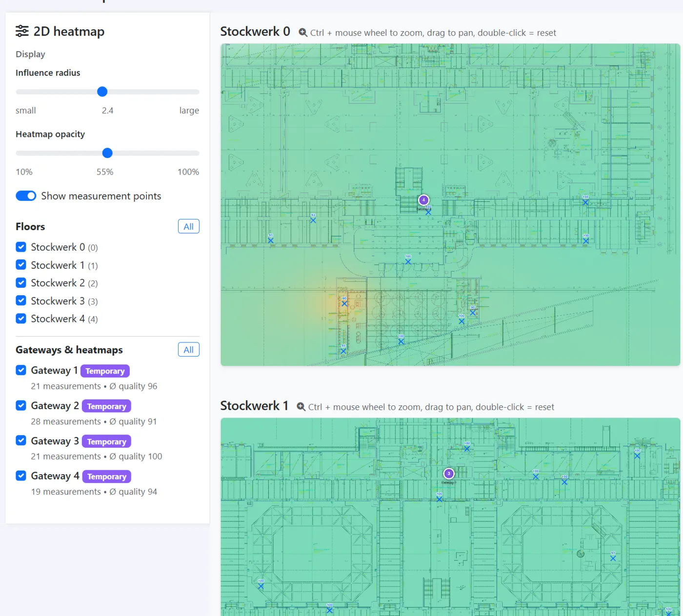
Task: Click the measurement point labeled 92 on Stockwerk 1
Action: coord(613,558)
